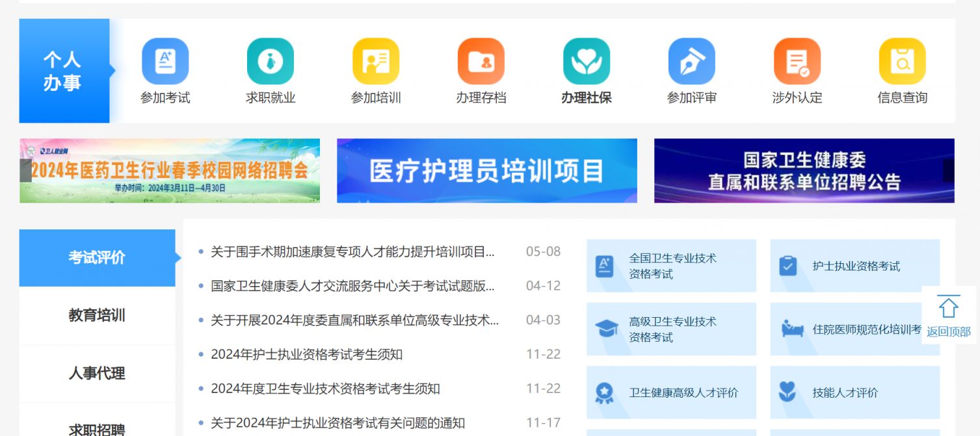Viewport: 980px width, 436px height.
Task: Open the 办理存档 archive folder icon
Action: pos(481,62)
